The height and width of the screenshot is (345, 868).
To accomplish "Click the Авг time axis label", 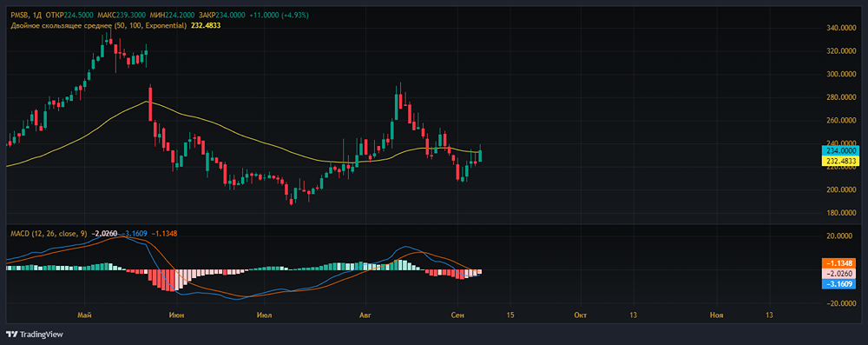I will pyautogui.click(x=365, y=315).
